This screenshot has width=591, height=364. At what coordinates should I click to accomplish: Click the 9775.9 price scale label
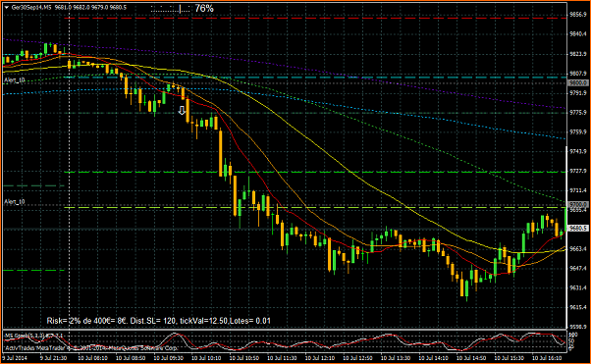578,112
